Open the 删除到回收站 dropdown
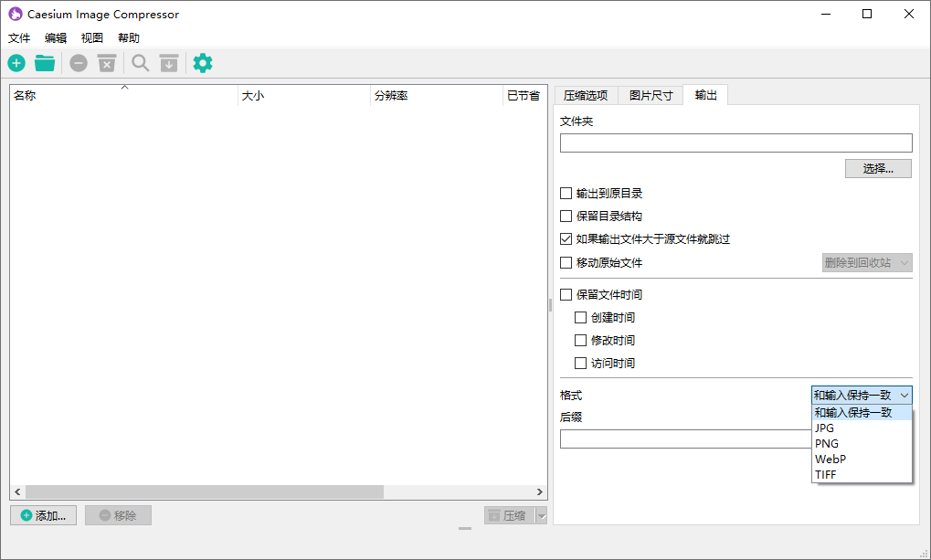The width and height of the screenshot is (931, 560). 867,262
